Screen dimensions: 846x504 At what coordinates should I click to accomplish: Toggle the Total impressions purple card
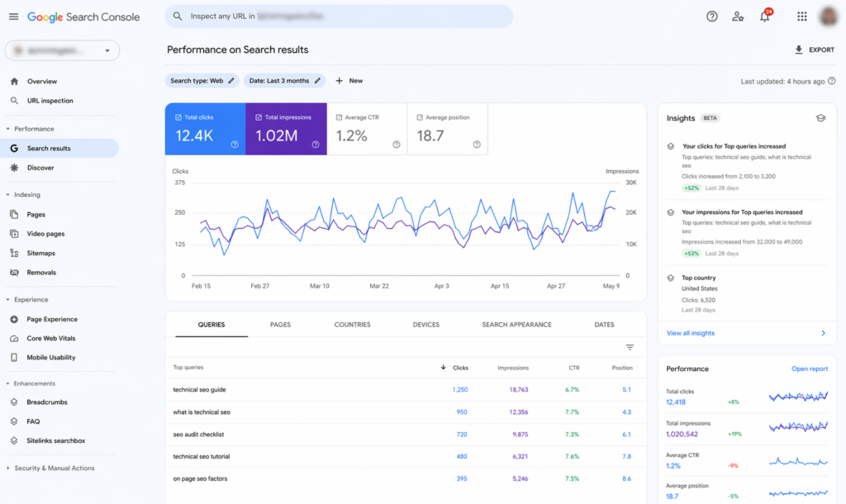pos(286,129)
